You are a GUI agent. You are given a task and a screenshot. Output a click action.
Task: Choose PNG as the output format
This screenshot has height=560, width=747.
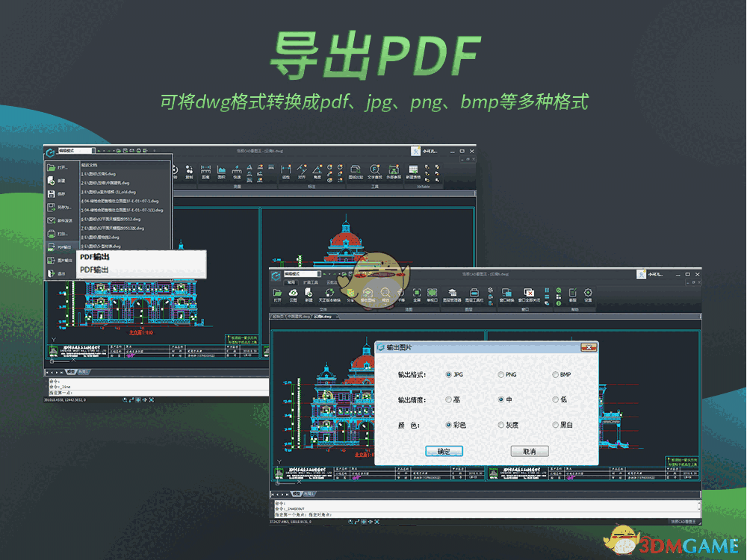click(x=500, y=375)
